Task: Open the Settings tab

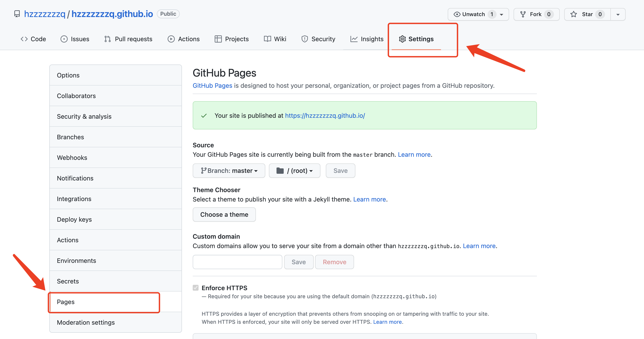Action: [416, 39]
